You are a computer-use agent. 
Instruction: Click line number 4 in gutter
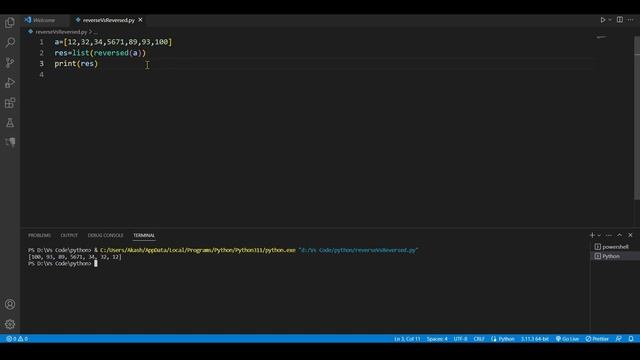(41, 74)
